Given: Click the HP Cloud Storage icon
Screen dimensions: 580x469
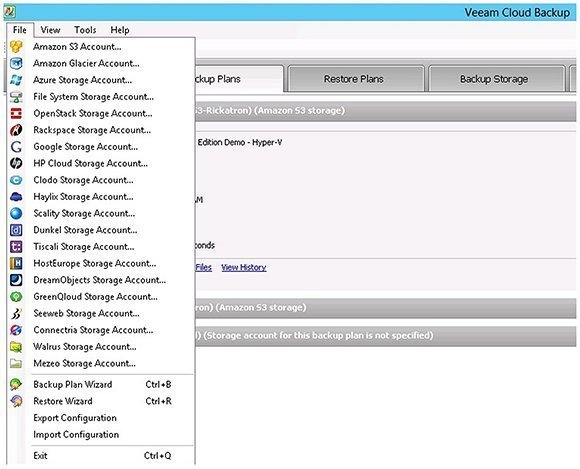Looking at the screenshot, I should 16,163.
